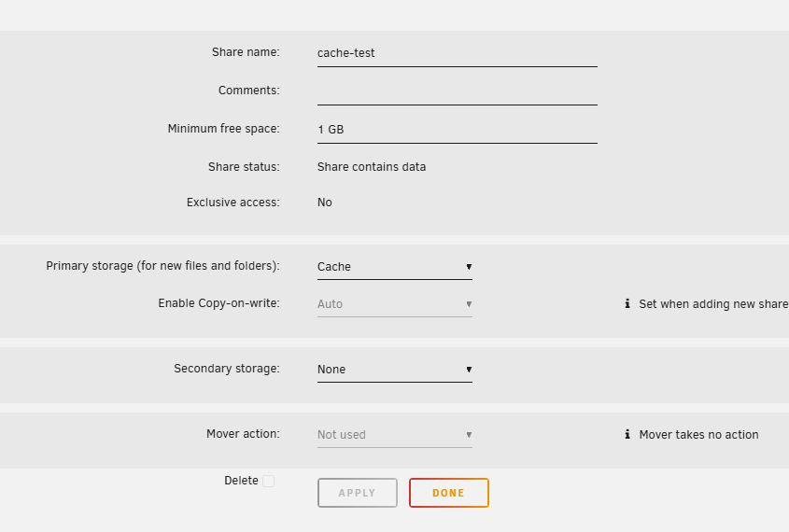Viewport: 789px width, 532px height.
Task: Click the Secondary storage label
Action: (227, 369)
